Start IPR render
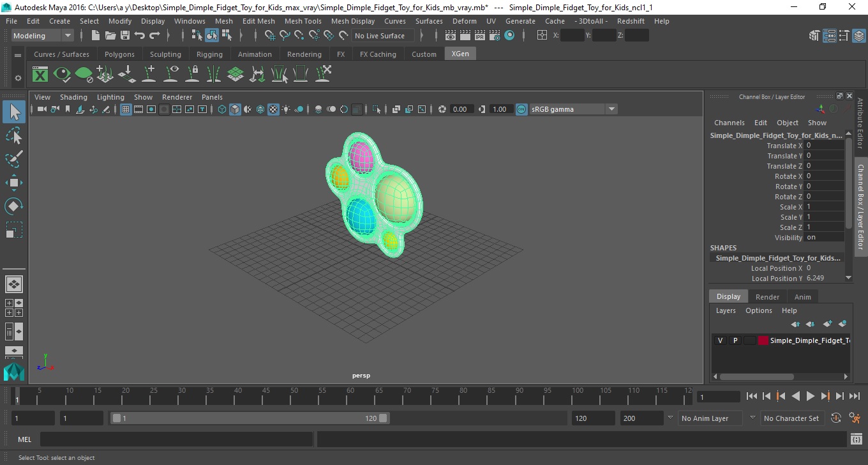Image resolution: width=868 pixels, height=465 pixels. [480, 36]
